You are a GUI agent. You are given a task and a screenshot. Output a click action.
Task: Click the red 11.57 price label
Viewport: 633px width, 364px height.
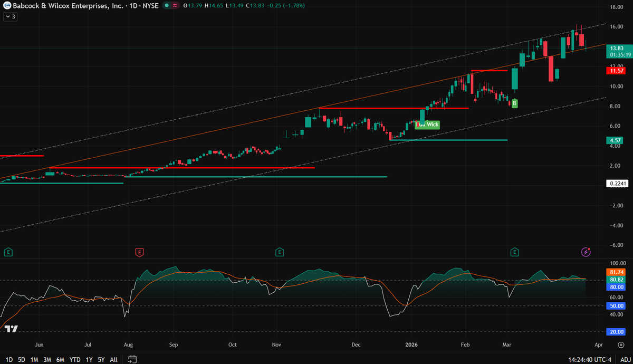[x=617, y=71]
